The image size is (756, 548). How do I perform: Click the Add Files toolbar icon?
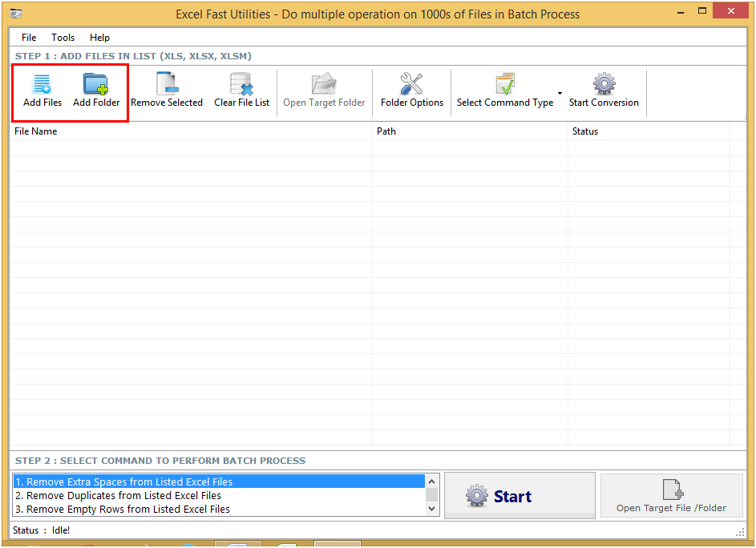point(42,90)
